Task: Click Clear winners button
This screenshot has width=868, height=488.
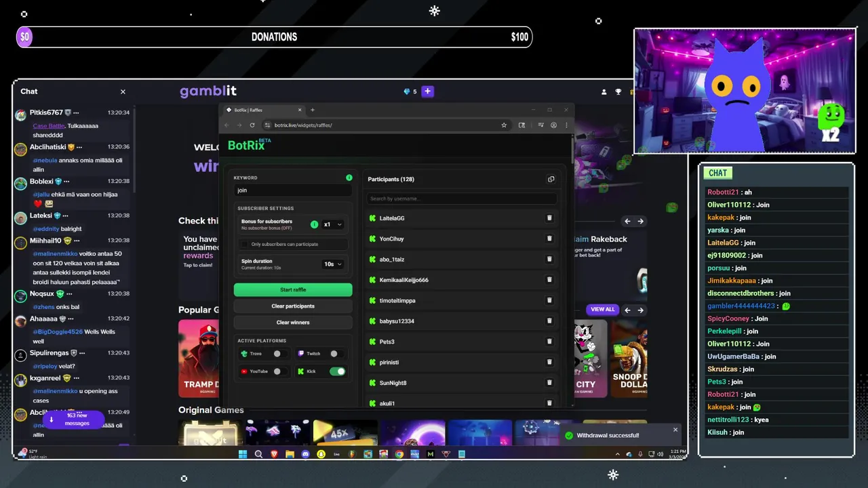Action: pos(293,322)
